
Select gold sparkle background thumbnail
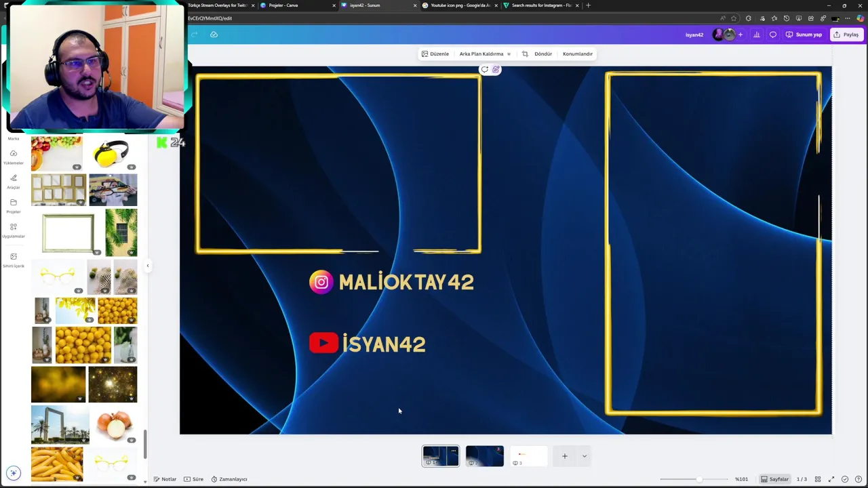113,384
